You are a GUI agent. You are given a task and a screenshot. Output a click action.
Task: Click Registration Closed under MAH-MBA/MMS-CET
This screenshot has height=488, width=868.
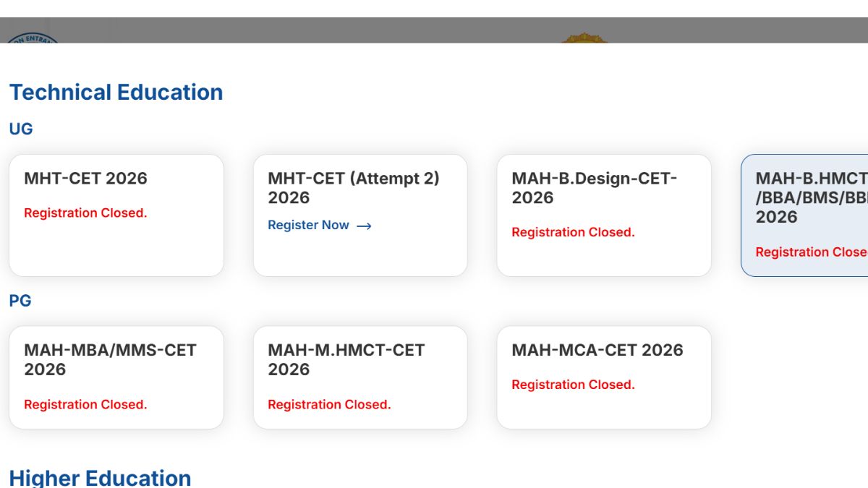pos(85,405)
